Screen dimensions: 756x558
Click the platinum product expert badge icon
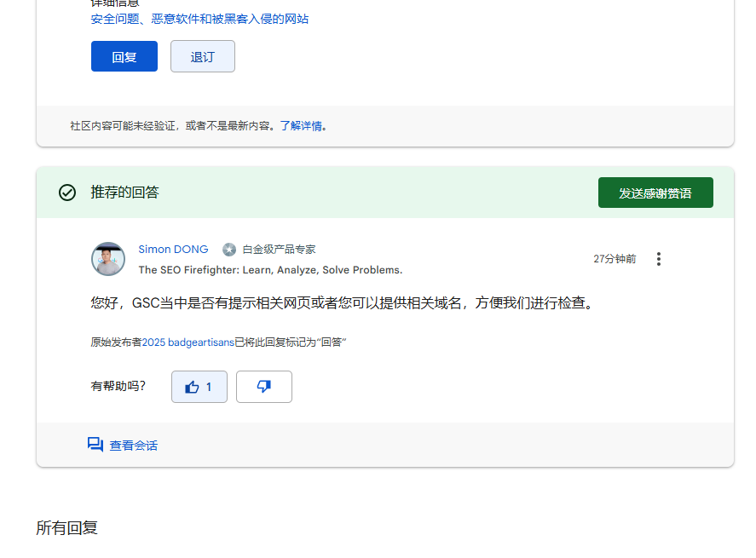click(229, 250)
